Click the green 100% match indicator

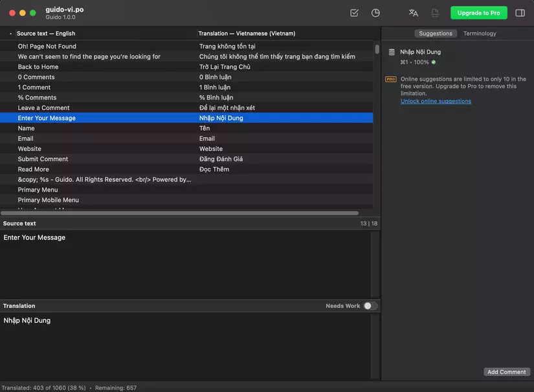(434, 62)
